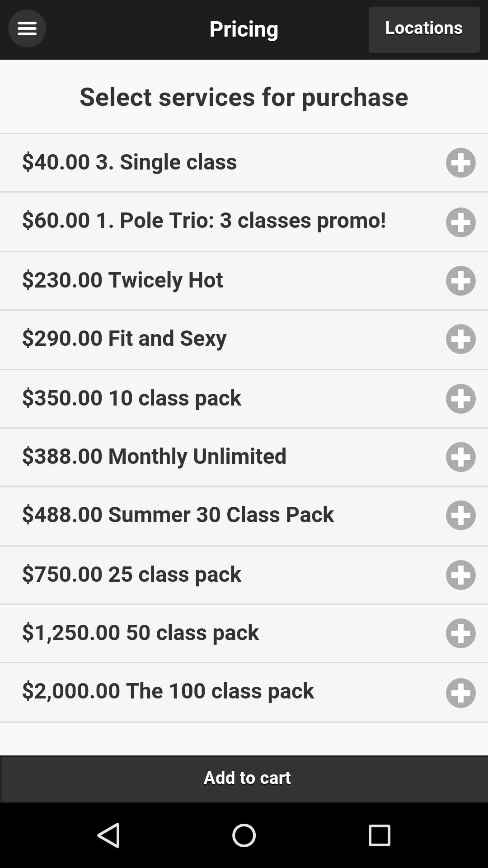Choose the $2,000.00 The 100 class pack label
The height and width of the screenshot is (868, 488).
pos(168,691)
